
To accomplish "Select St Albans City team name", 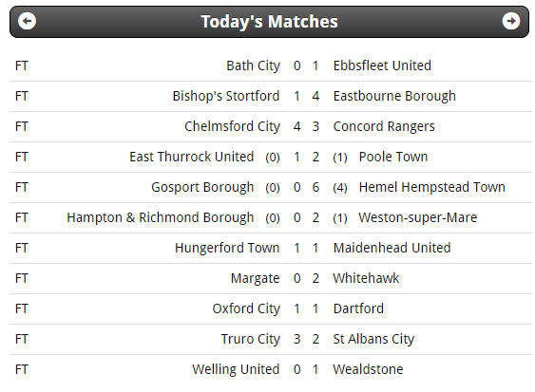I will (x=373, y=339).
